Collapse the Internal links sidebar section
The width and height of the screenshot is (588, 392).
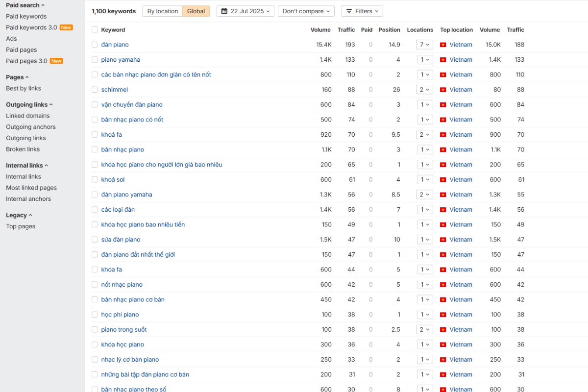27,166
